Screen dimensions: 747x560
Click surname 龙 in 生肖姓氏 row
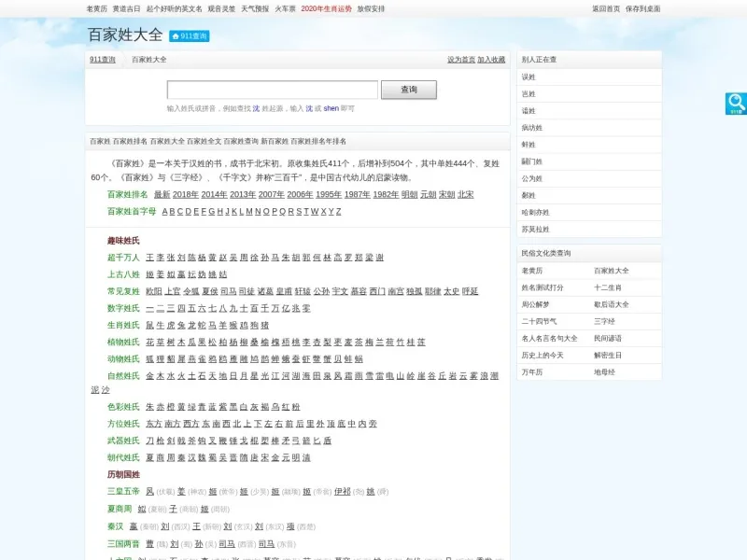[x=191, y=325]
